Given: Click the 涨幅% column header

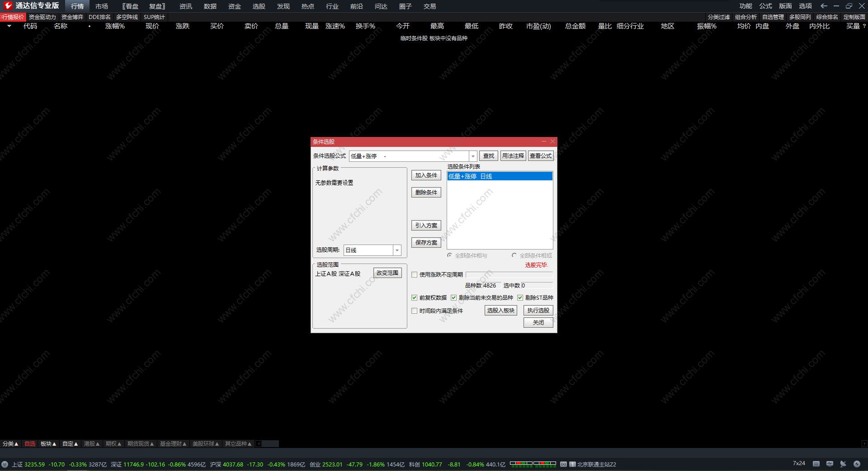Looking at the screenshot, I should [115, 26].
